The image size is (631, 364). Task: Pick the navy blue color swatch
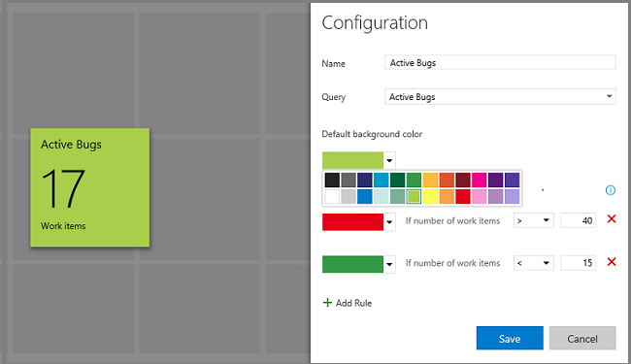click(365, 181)
